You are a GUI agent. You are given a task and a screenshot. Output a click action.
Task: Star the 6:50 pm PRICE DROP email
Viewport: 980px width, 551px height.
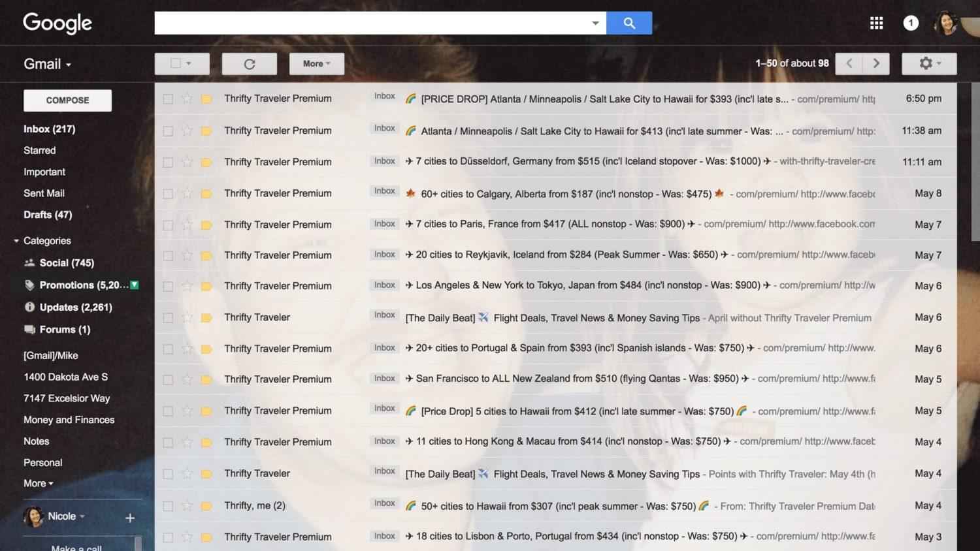click(x=187, y=98)
